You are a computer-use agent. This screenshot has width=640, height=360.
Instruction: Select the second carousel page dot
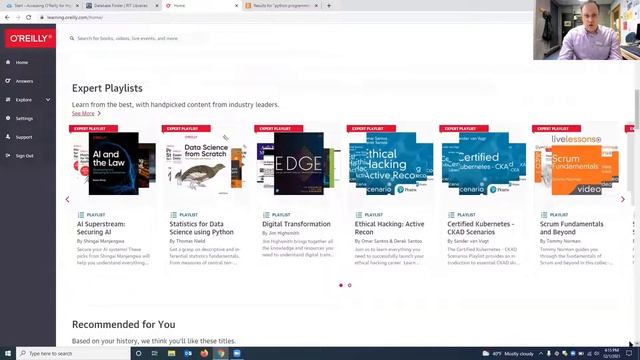349,285
